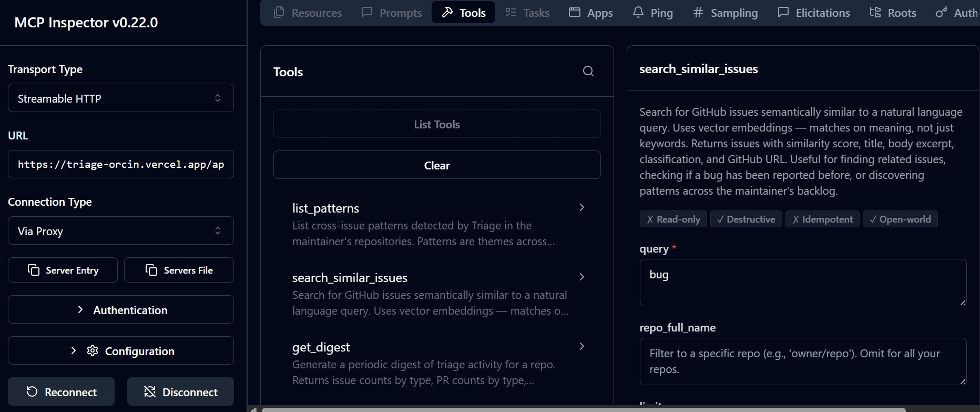
Task: Click the Resources tab file icon
Action: [279, 12]
